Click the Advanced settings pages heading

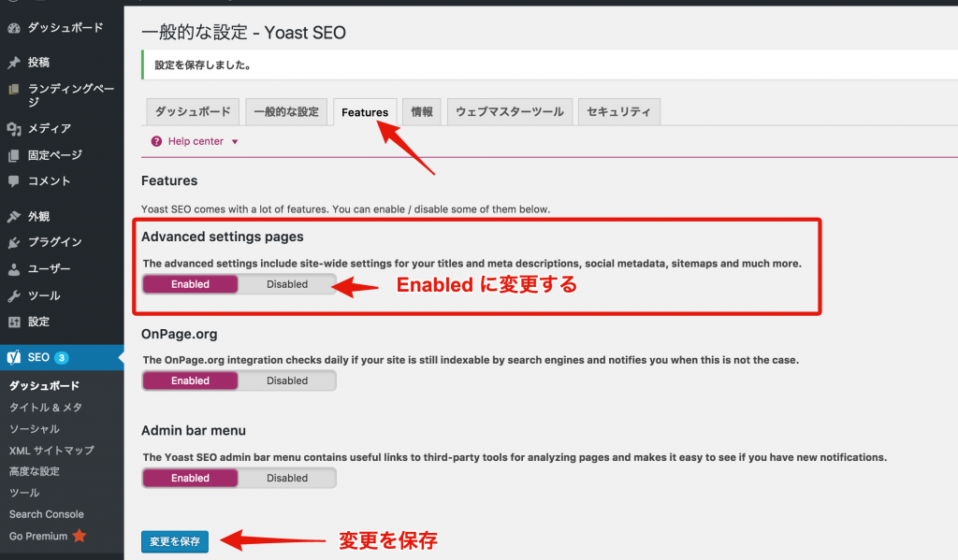tap(223, 237)
